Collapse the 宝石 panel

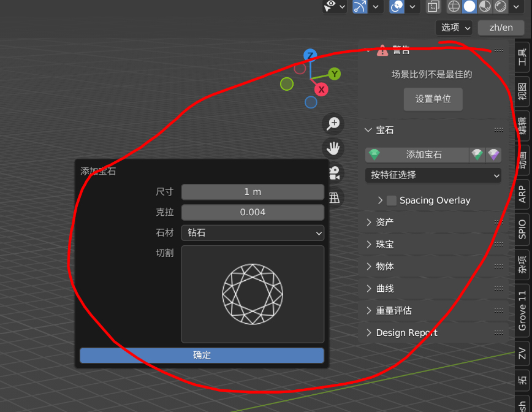click(368, 130)
